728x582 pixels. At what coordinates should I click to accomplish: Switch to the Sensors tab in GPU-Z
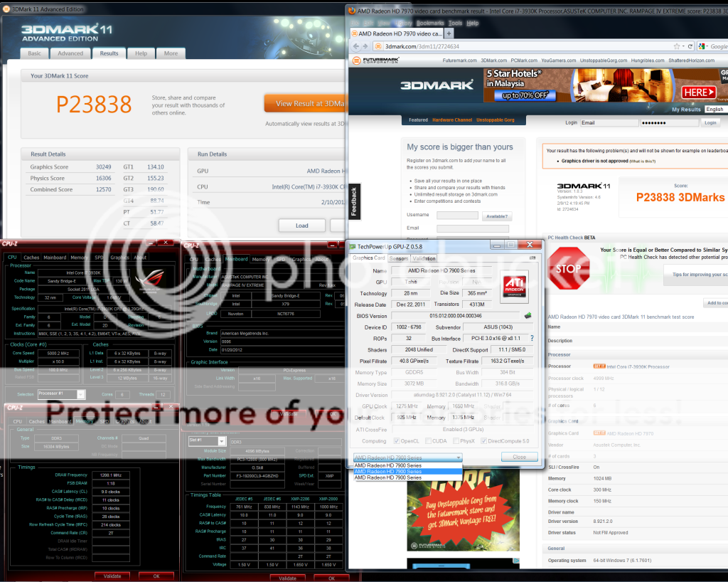(399, 258)
